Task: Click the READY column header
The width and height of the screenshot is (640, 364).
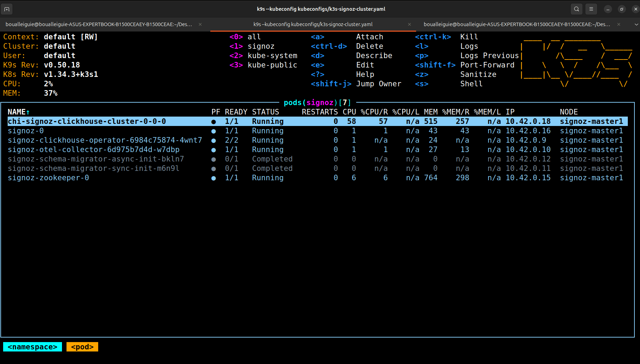Action: coord(236,112)
